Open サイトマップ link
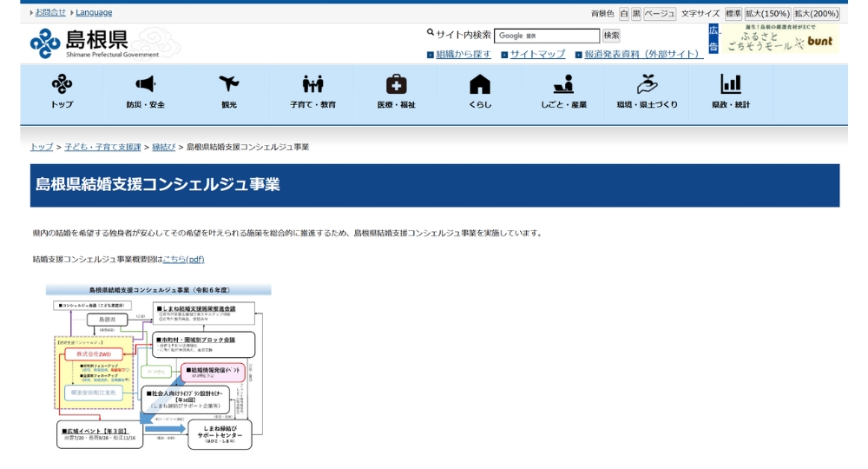Image resolution: width=868 pixels, height=469 pixels. pos(537,54)
